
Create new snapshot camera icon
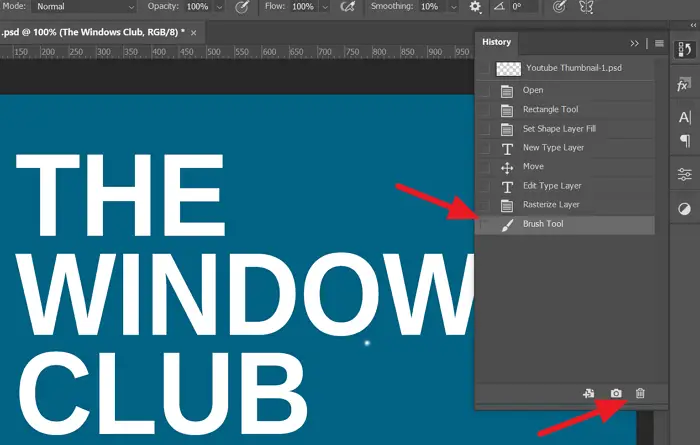click(x=616, y=393)
